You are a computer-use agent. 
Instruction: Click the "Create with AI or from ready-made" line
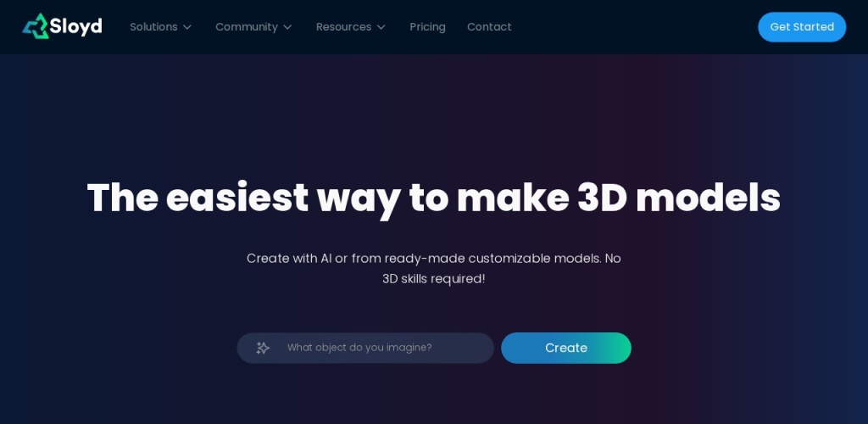(433, 258)
